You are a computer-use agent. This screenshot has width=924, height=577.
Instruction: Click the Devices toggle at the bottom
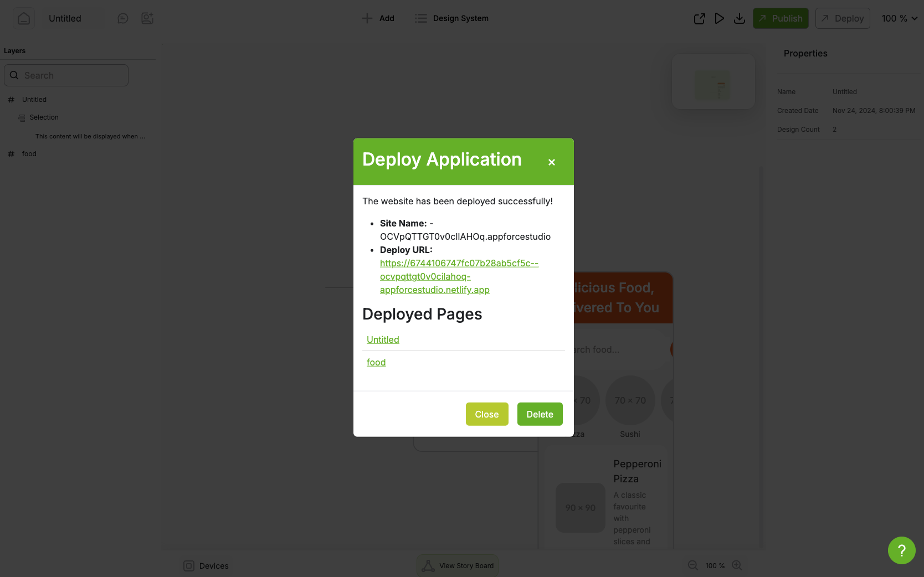click(x=206, y=565)
